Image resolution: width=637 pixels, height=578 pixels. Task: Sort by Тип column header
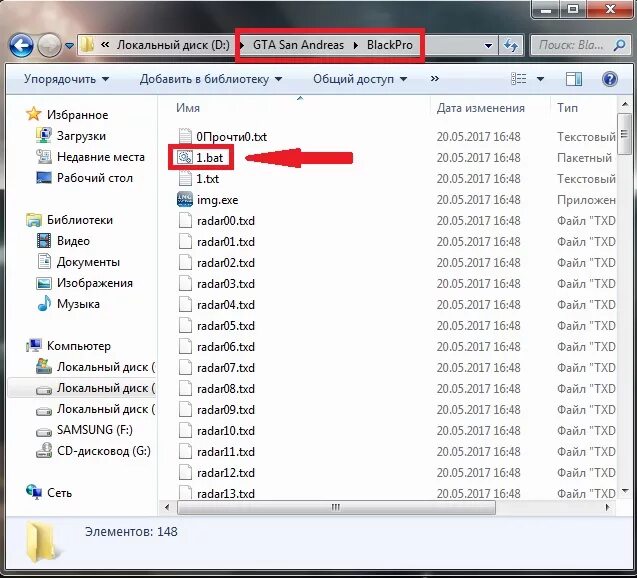(x=567, y=108)
